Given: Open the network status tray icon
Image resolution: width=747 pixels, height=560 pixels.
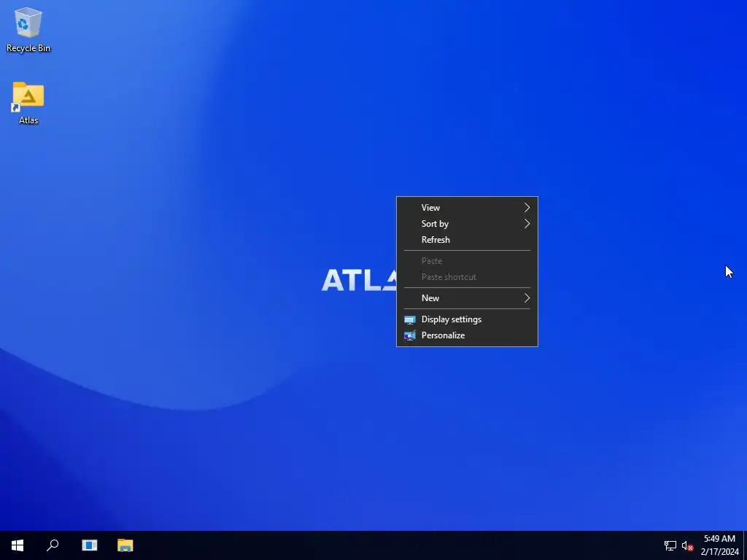Looking at the screenshot, I should tap(670, 545).
